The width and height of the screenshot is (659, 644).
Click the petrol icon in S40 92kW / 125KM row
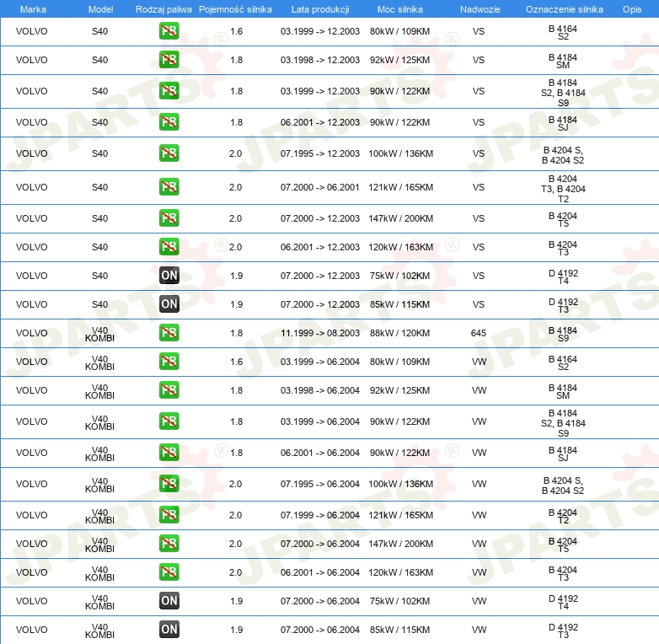pos(169,60)
